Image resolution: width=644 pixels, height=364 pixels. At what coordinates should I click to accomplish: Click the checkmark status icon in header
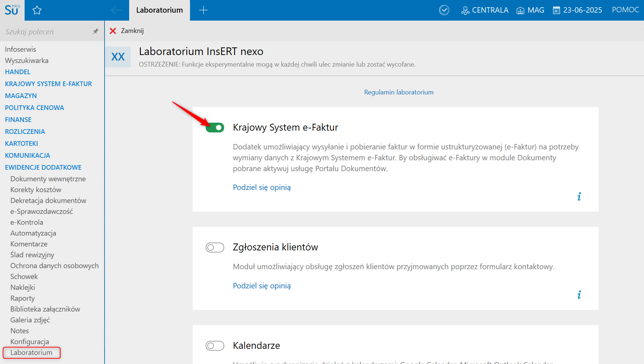tap(444, 10)
